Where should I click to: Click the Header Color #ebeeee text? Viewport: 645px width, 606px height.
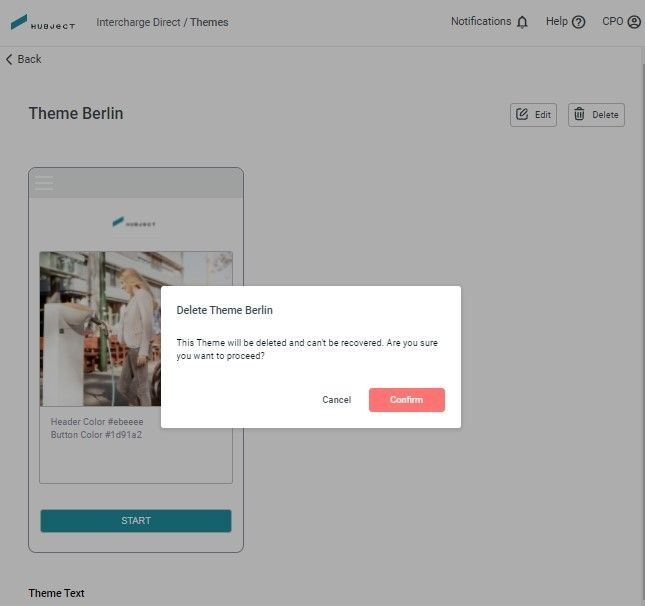pos(97,422)
